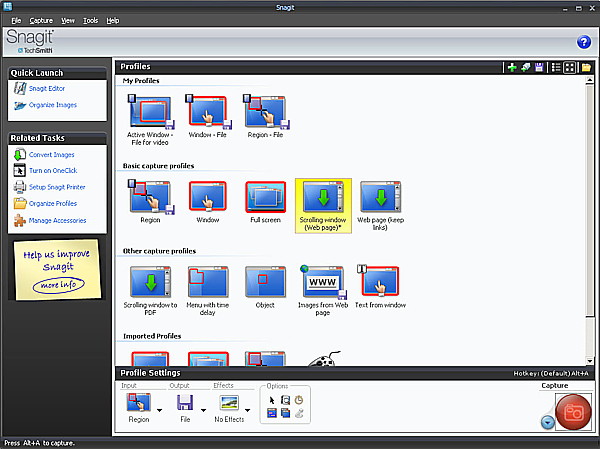Click the Convert Images link

pos(52,155)
